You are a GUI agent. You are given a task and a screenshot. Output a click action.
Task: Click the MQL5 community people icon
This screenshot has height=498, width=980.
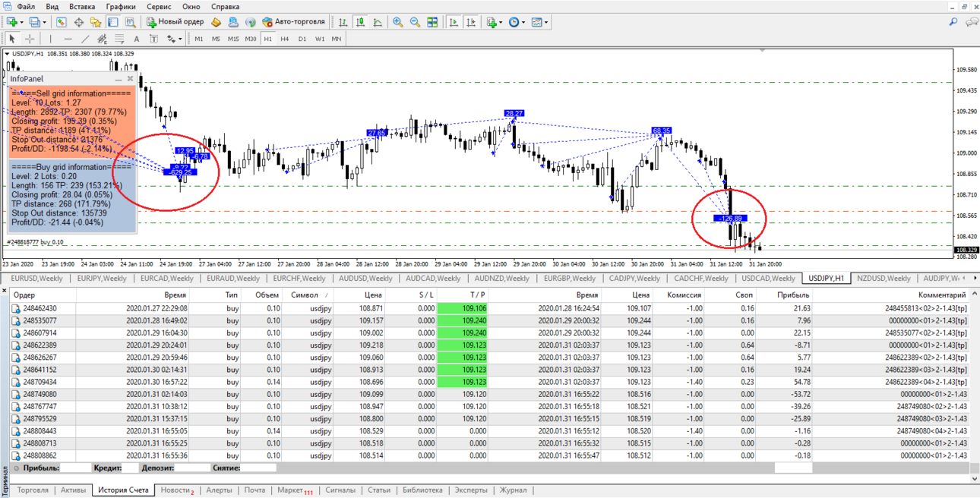(233, 22)
